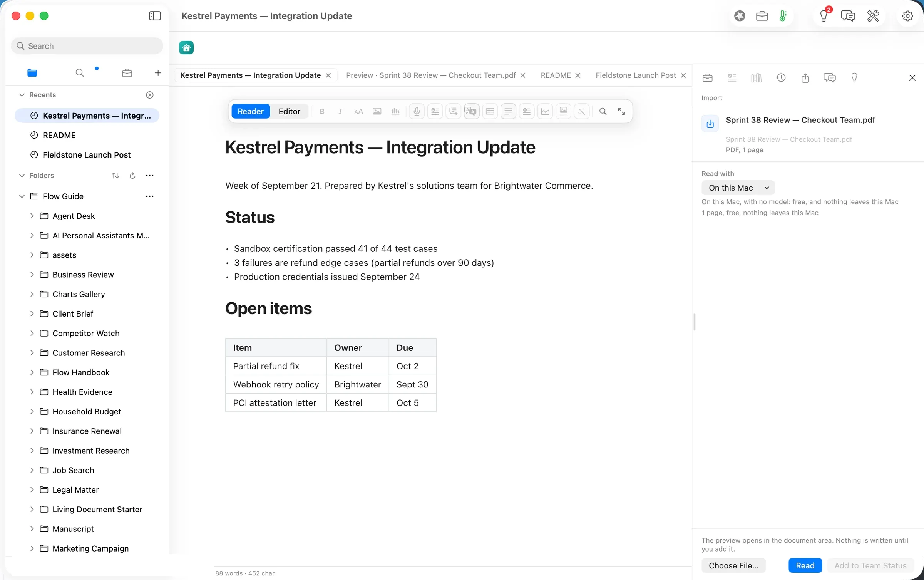
Task: Switch to the README tab
Action: pyautogui.click(x=556, y=75)
